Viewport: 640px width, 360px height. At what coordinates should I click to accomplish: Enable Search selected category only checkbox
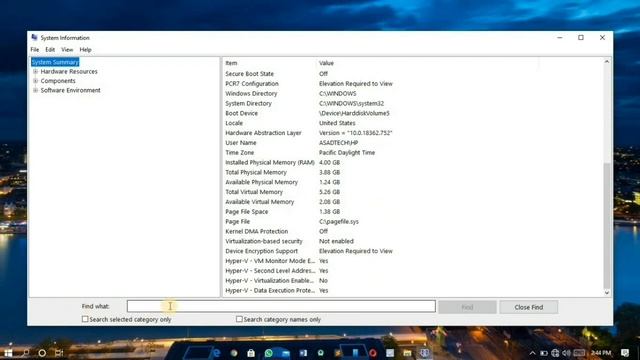[85, 319]
